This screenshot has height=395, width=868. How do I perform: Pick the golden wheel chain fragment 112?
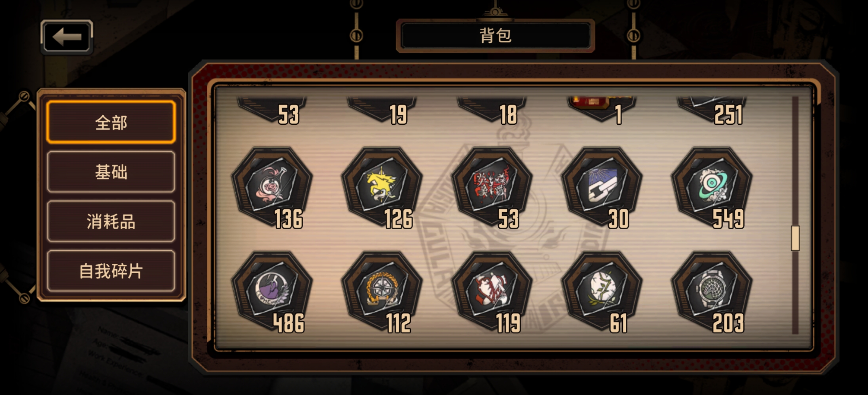tap(382, 291)
